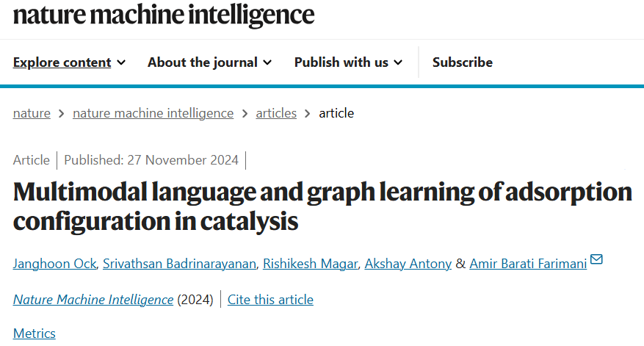Click the chevron arrow beside Publish with us
Viewport: 644px width, 346px height.
(x=398, y=63)
